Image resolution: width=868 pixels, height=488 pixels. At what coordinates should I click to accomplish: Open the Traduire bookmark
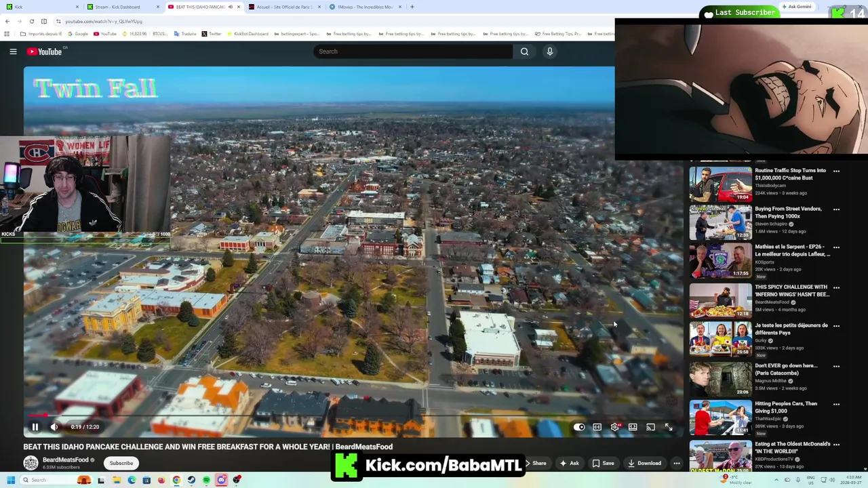click(185, 34)
